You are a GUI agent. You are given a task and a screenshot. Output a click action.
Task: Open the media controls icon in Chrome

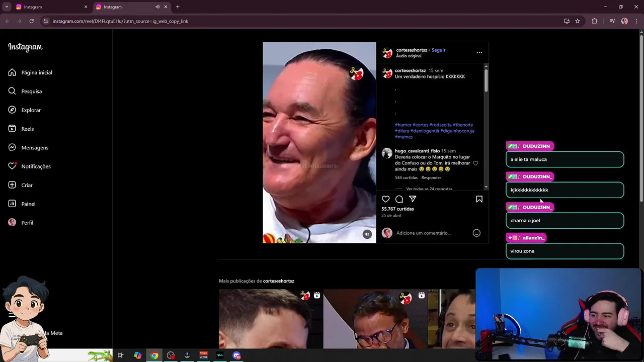pyautogui.click(x=612, y=21)
